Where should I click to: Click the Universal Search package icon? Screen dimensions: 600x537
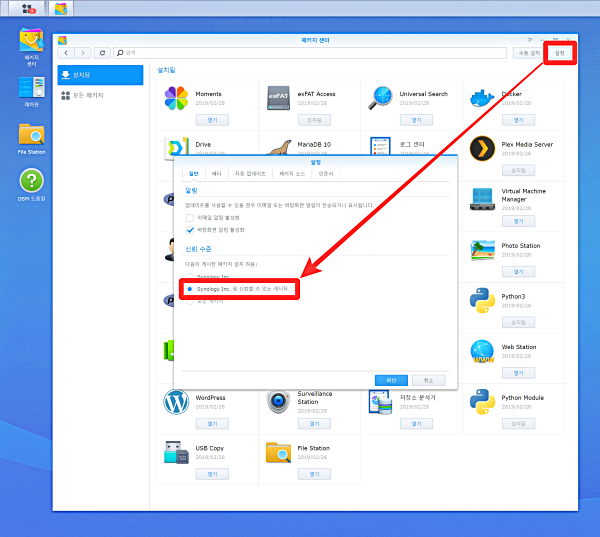[x=381, y=98]
